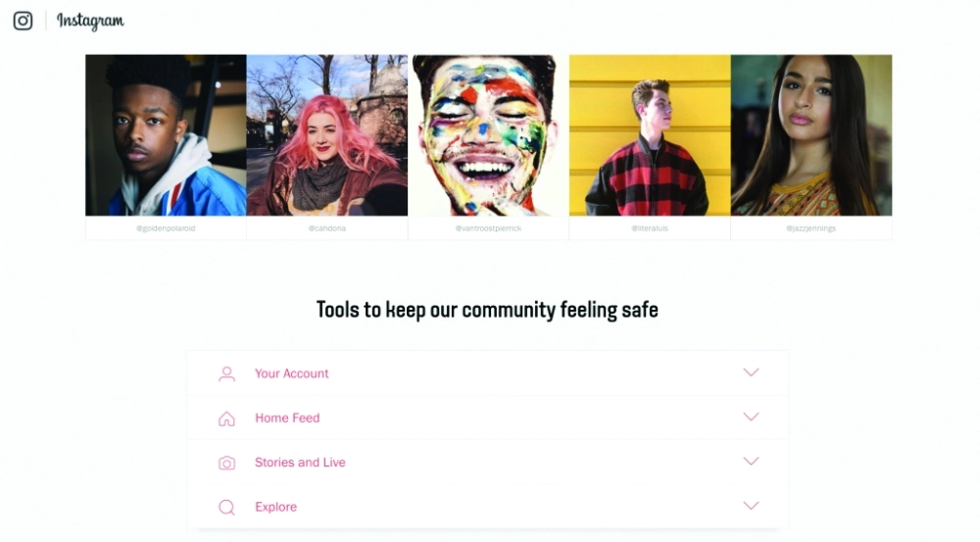Image resolution: width=980 pixels, height=542 pixels.
Task: Select the yellow wall plaid jacket photo
Action: [x=650, y=135]
